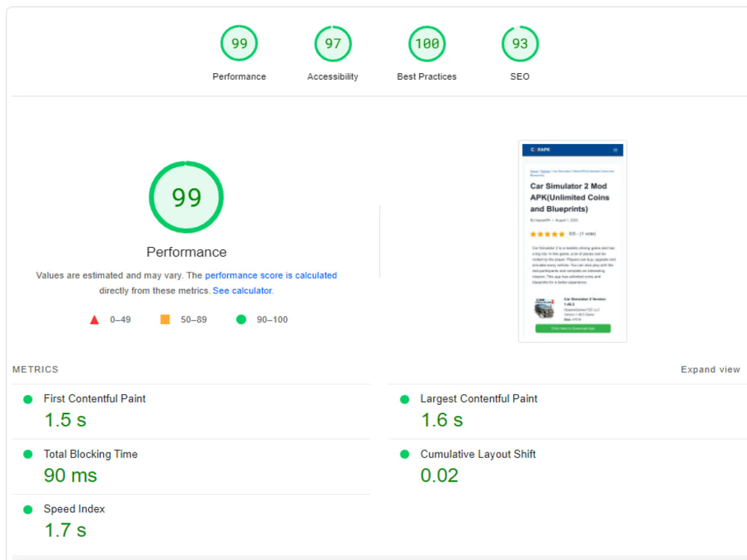747x560 pixels.
Task: Click the Accessibility score gauge showing 97
Action: (333, 43)
